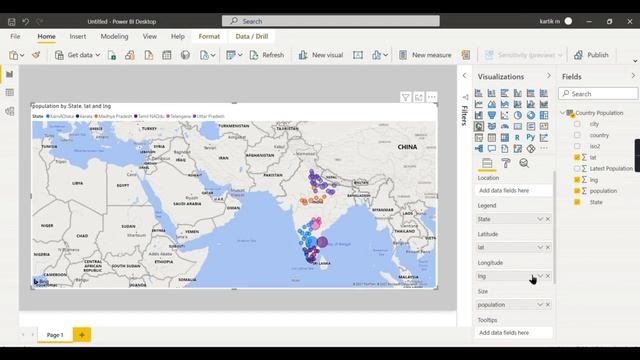Select the Filled map visual
Screen dimensions: 640x360
pyautogui.click(x=492, y=126)
